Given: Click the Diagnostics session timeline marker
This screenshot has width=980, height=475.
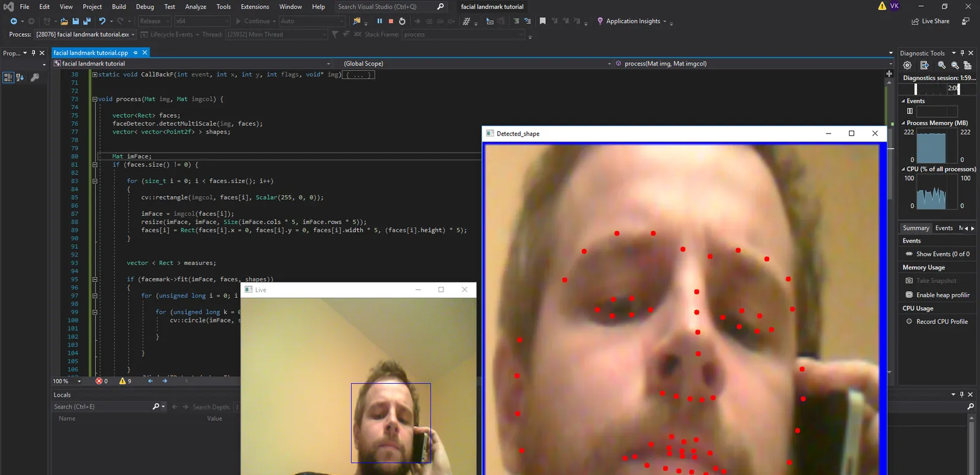Looking at the screenshot, I should click(x=959, y=89).
